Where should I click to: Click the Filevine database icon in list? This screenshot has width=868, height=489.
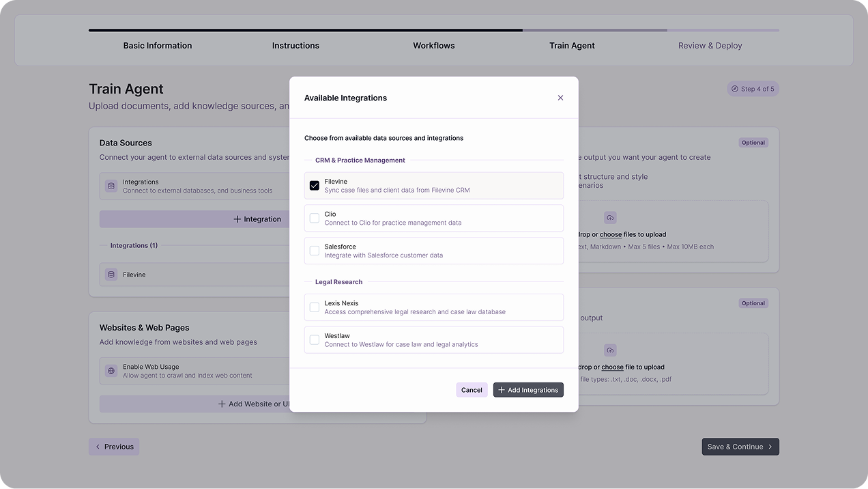111,275
